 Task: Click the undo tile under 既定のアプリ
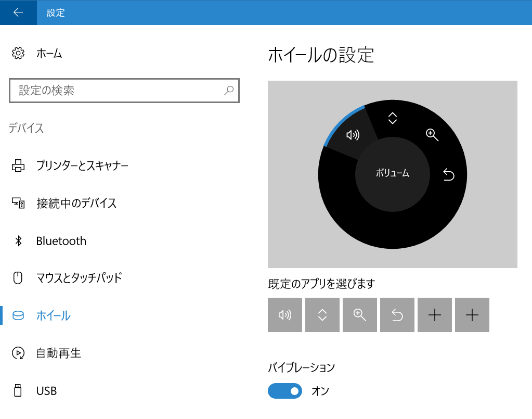pyautogui.click(x=397, y=315)
